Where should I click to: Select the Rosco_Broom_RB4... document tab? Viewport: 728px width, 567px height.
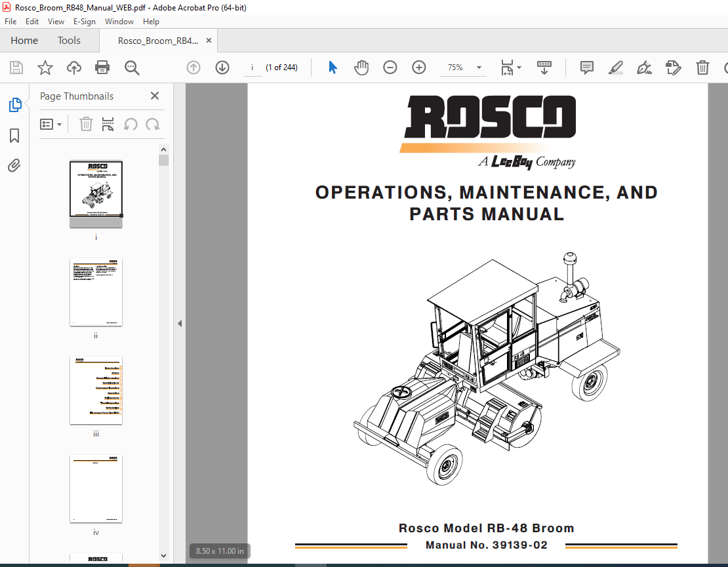click(x=158, y=41)
